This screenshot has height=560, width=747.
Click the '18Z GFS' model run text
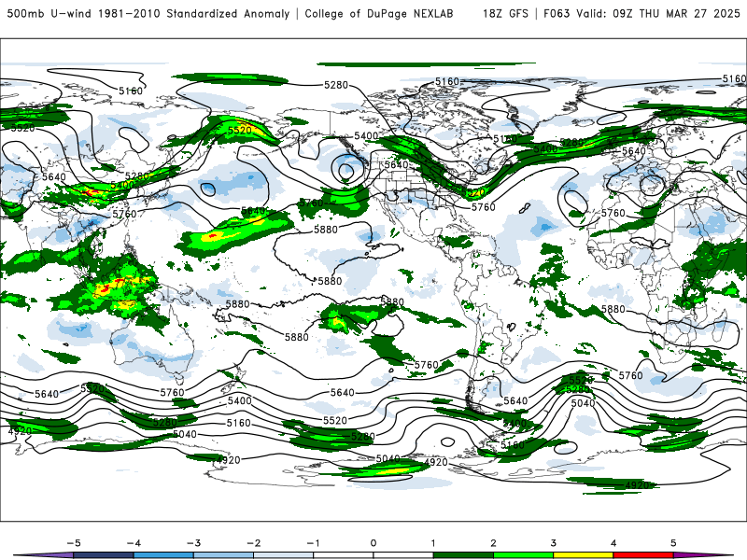(505, 14)
